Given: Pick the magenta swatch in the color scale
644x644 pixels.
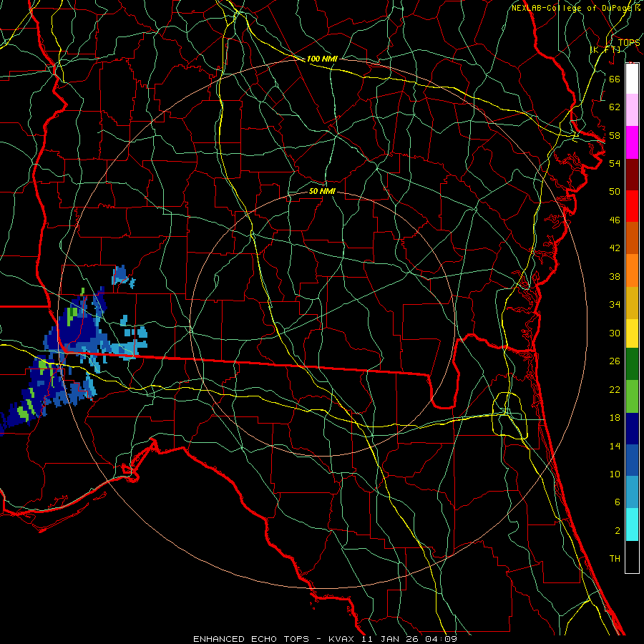Looking at the screenshot, I should click(x=632, y=142).
